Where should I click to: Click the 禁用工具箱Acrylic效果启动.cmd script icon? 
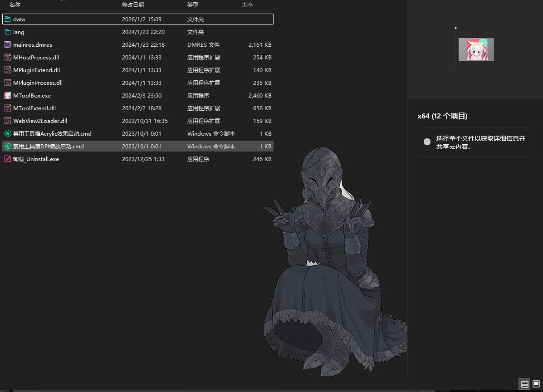point(8,134)
